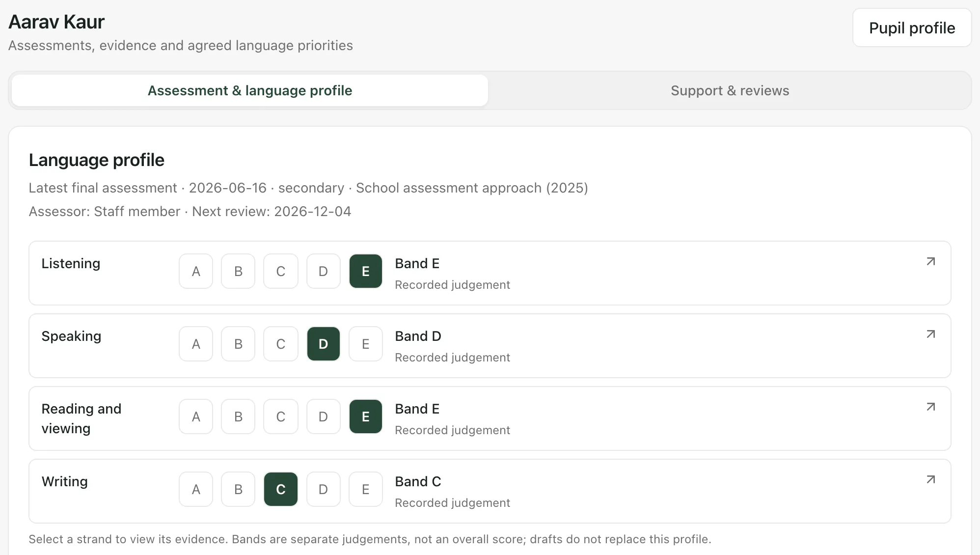
Task: Select band A in Speaking row
Action: [196, 344]
